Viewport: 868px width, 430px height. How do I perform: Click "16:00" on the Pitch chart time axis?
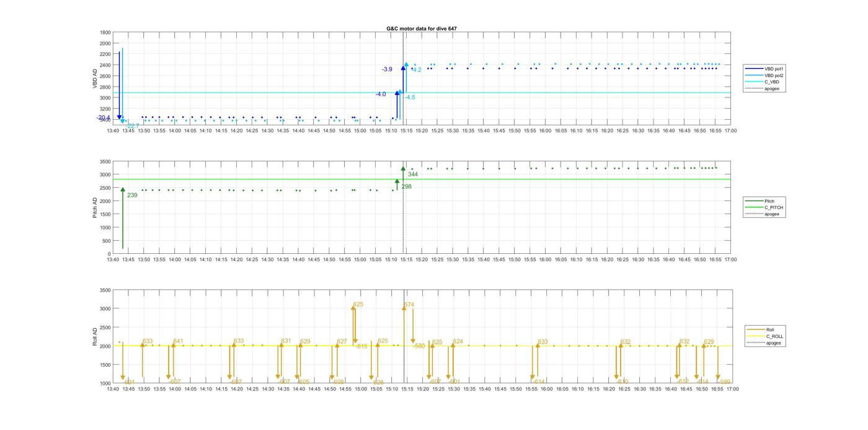545,260
